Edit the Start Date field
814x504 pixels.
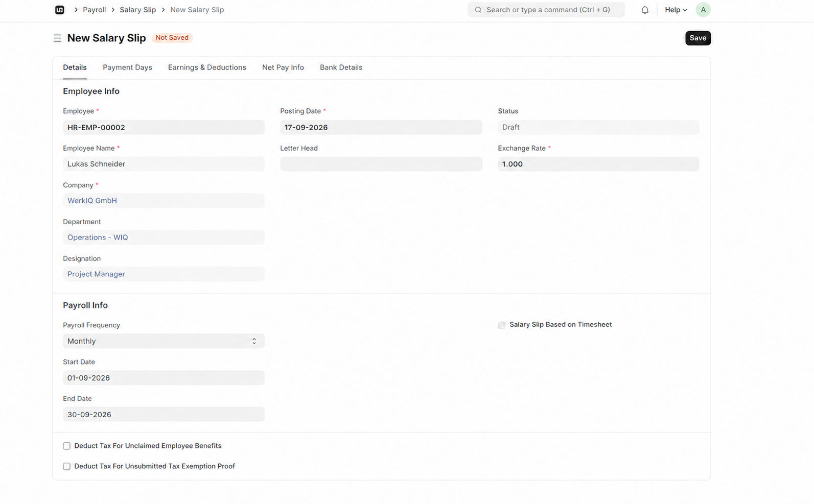point(164,378)
